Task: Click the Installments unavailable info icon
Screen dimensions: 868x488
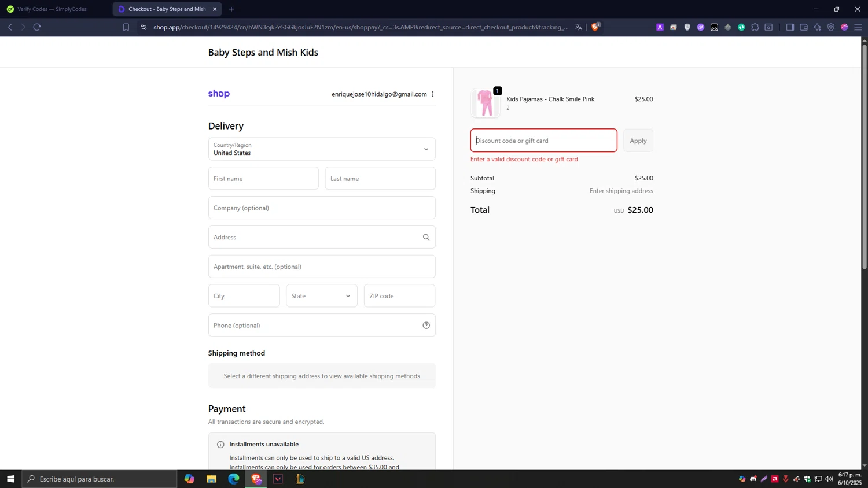Action: click(220, 445)
